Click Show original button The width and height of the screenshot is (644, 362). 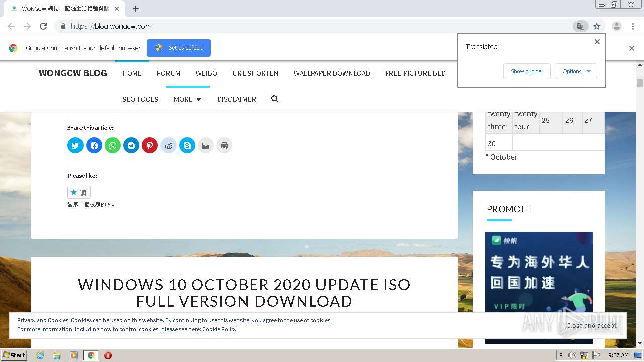(x=527, y=71)
